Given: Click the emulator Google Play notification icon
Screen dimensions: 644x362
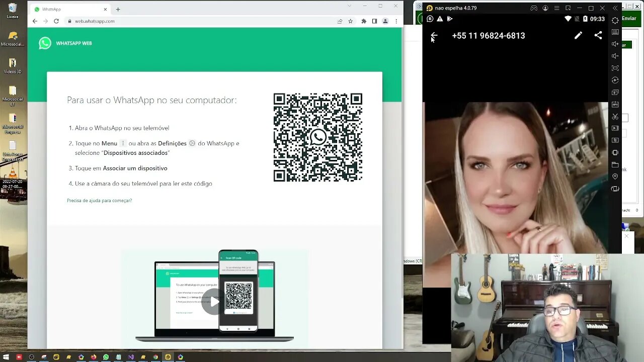Looking at the screenshot, I should tap(450, 19).
